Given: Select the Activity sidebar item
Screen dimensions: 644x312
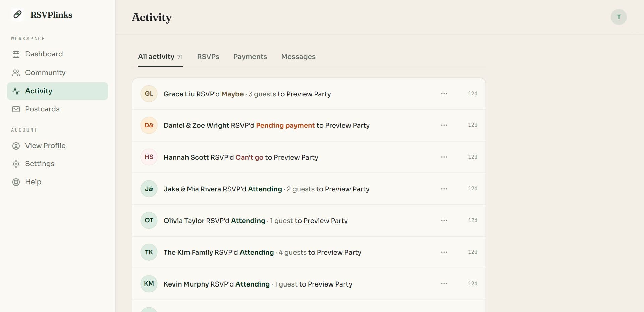Looking at the screenshot, I should click(x=57, y=91).
